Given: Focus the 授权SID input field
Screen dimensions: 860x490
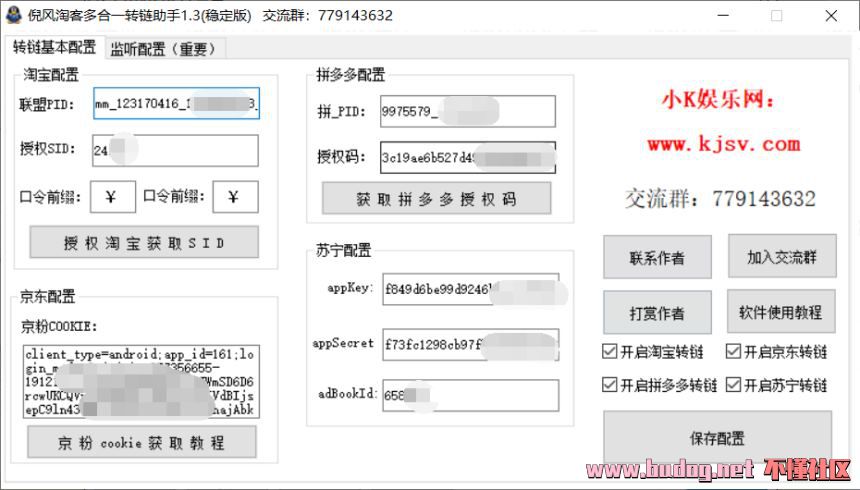Looking at the screenshot, I should click(175, 150).
